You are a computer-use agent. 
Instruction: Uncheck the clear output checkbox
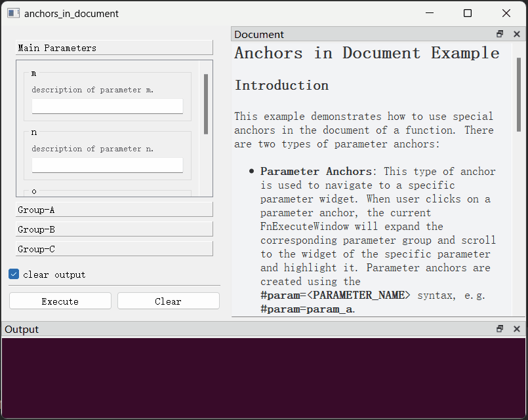pos(14,275)
